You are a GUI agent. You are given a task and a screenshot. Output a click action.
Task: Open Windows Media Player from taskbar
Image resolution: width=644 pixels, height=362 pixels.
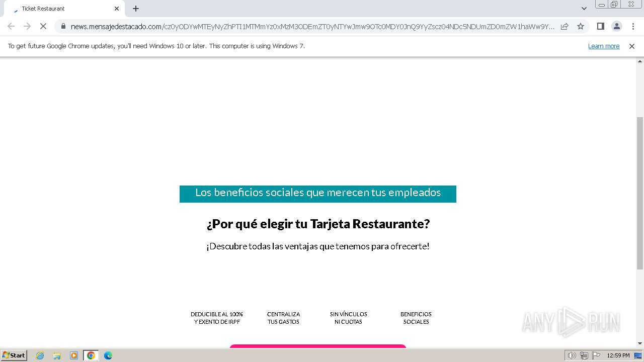[74, 355]
